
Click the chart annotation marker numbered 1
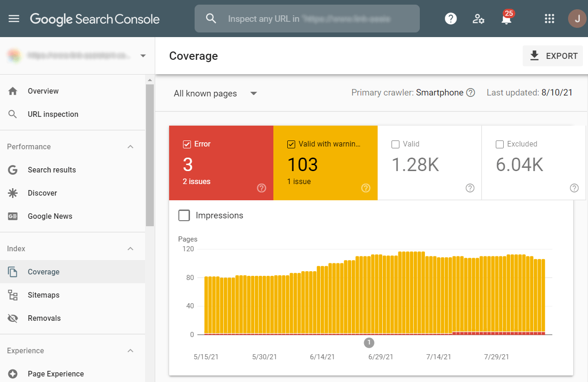369,343
